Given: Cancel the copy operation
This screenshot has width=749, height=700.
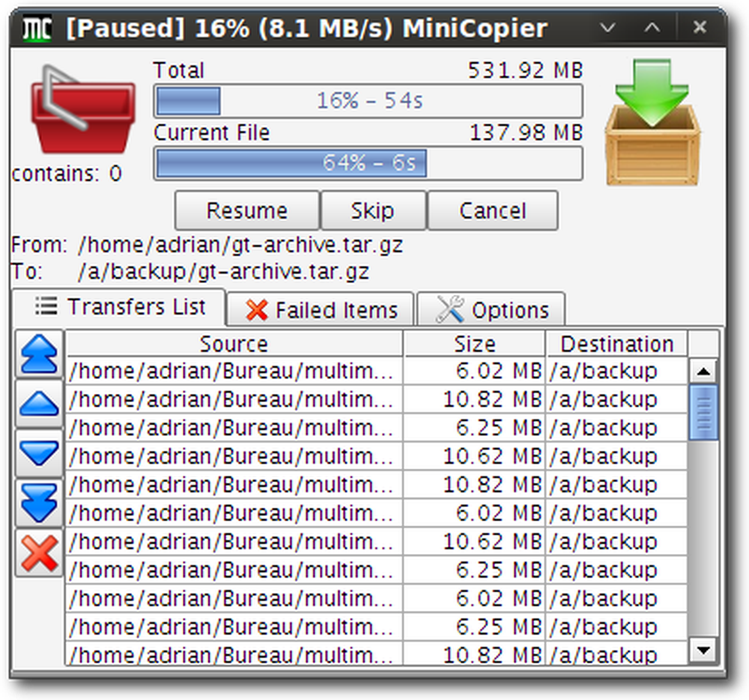Looking at the screenshot, I should tap(493, 210).
